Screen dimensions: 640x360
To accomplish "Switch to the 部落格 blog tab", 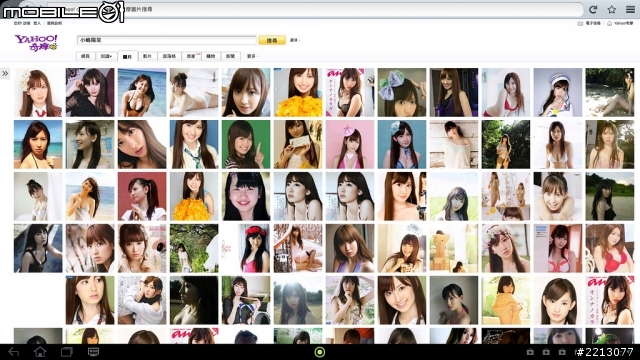I will (x=169, y=56).
